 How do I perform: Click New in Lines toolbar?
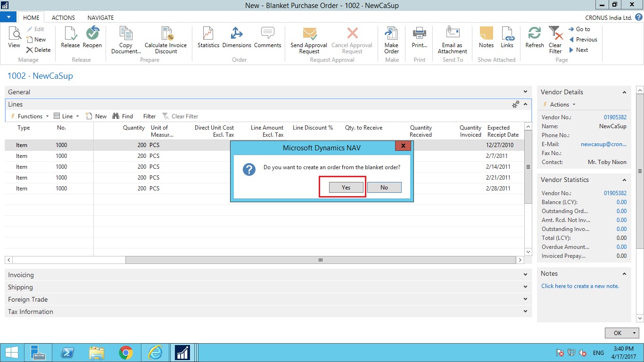(x=96, y=116)
